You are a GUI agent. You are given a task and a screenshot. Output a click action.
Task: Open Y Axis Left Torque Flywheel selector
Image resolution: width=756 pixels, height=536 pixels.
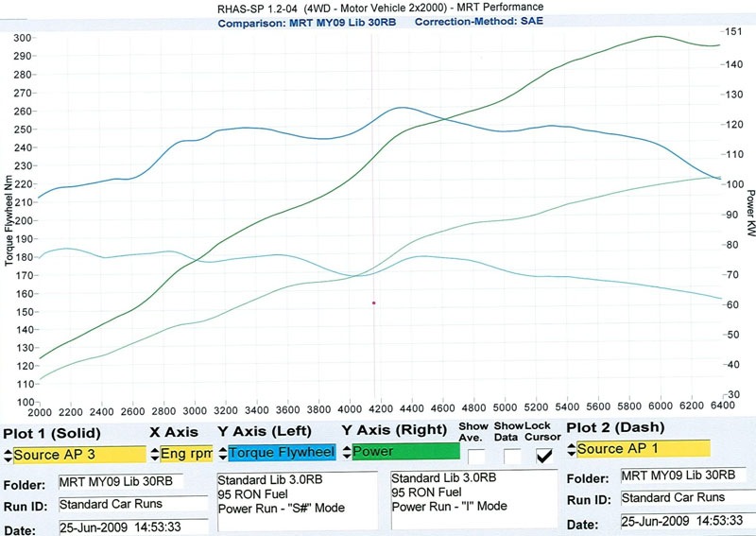pos(282,453)
